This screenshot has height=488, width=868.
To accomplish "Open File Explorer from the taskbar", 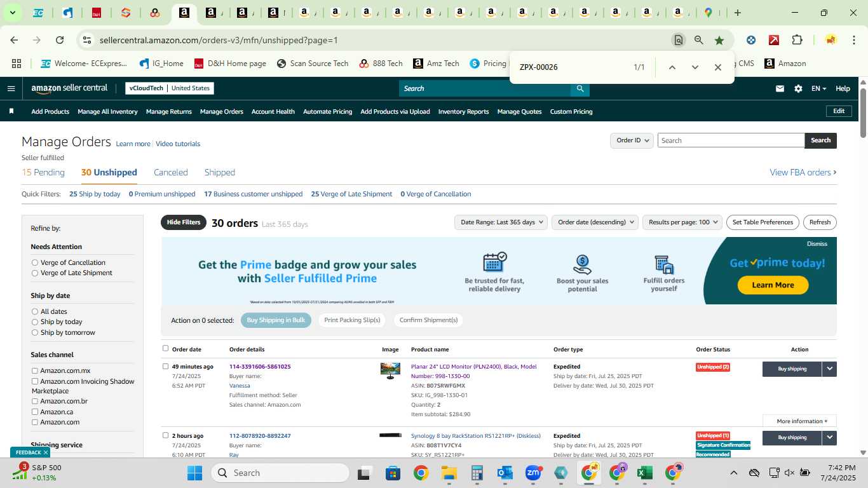I will [449, 473].
